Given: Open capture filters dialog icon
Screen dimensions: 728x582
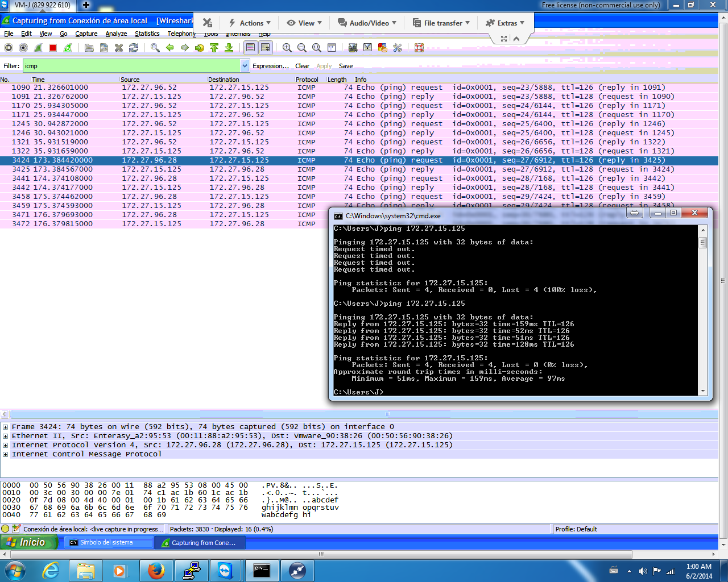Looking at the screenshot, I should [x=353, y=48].
